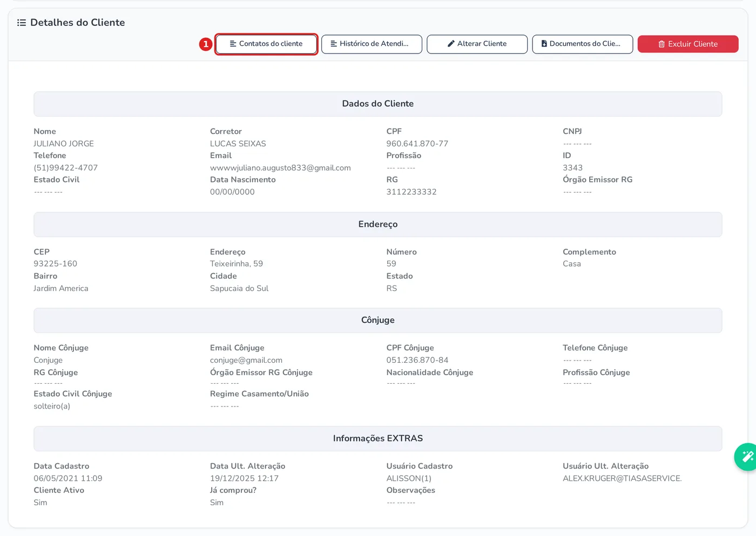Click the Detalhes do Cliente title
This screenshot has height=536, width=756.
click(78, 23)
